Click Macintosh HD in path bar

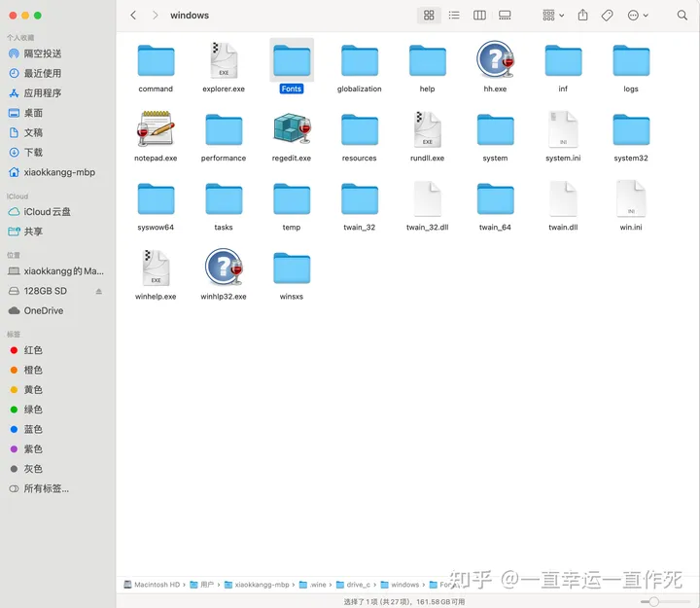tap(152, 585)
